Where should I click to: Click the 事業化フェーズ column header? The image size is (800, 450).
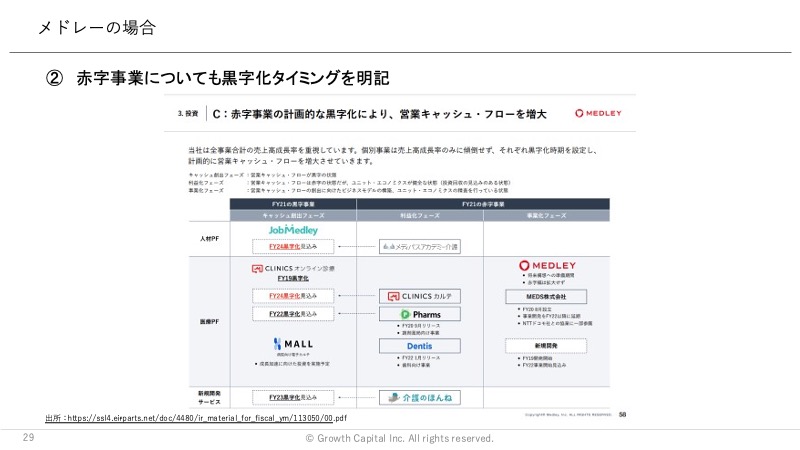(x=546, y=215)
